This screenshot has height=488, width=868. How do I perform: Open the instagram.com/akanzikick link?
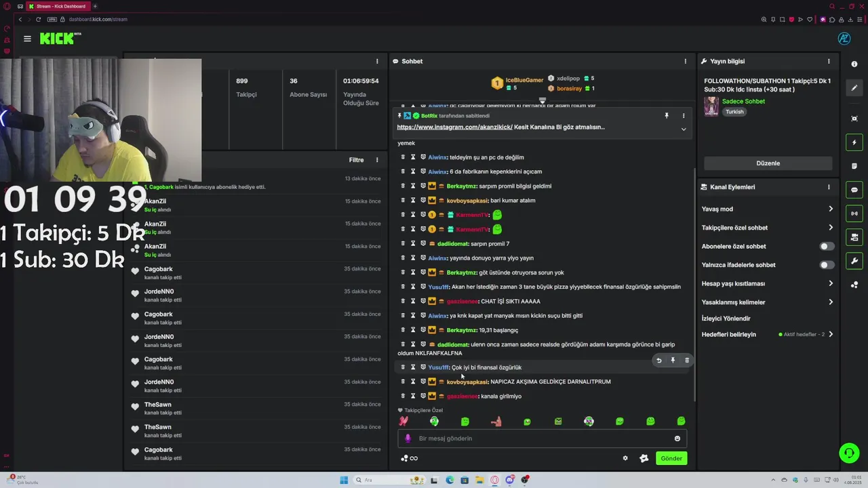(x=454, y=127)
